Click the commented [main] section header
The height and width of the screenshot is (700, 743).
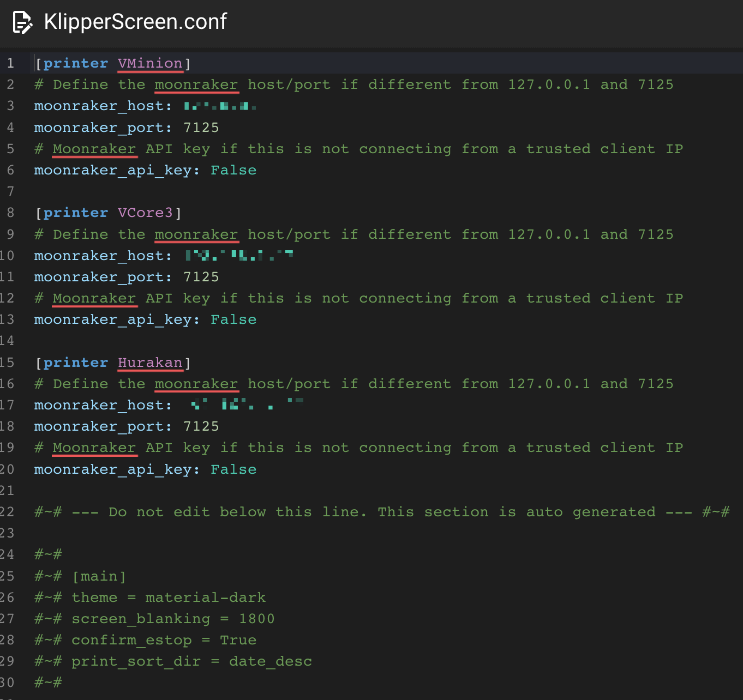coord(99,577)
